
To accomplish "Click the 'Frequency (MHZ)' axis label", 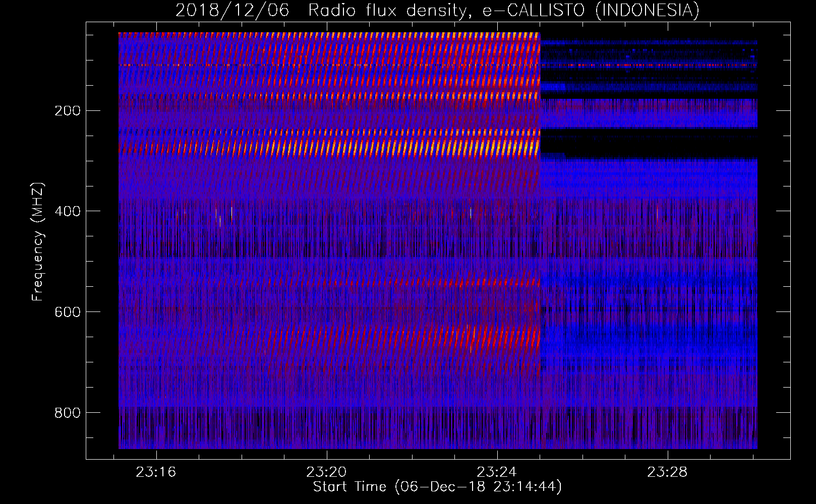I will (38, 242).
